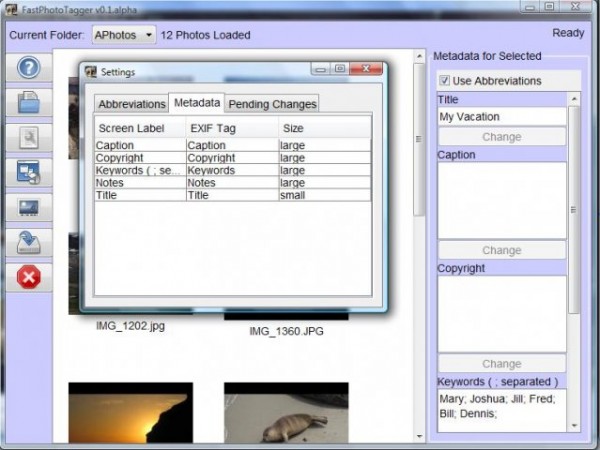Click into the Caption text area

pyautogui.click(x=501, y=200)
